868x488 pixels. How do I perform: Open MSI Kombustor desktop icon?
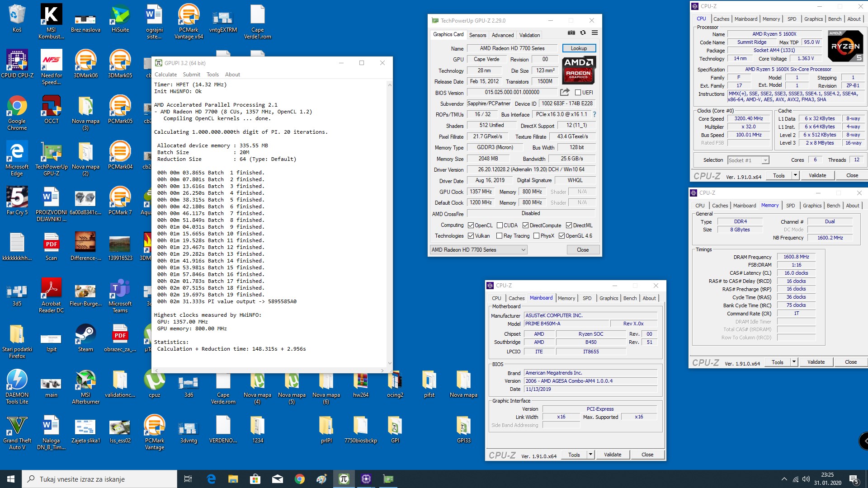(x=51, y=22)
